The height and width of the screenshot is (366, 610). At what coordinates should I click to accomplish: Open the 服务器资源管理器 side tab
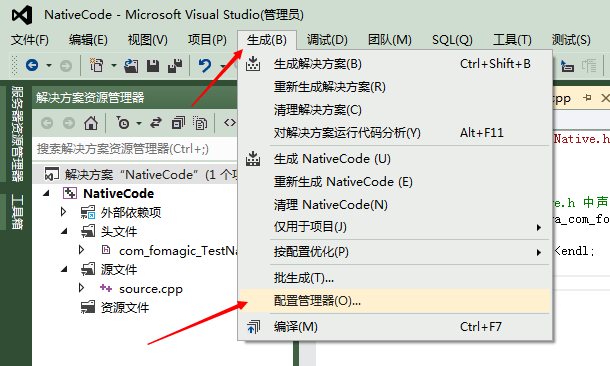point(17,133)
